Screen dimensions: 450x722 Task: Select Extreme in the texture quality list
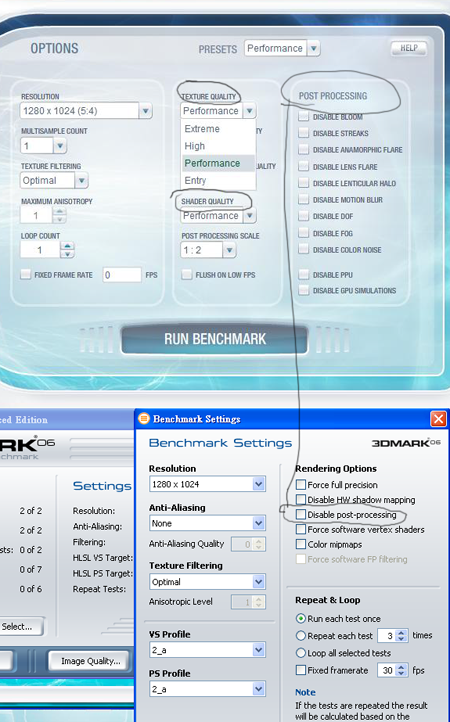218,129
